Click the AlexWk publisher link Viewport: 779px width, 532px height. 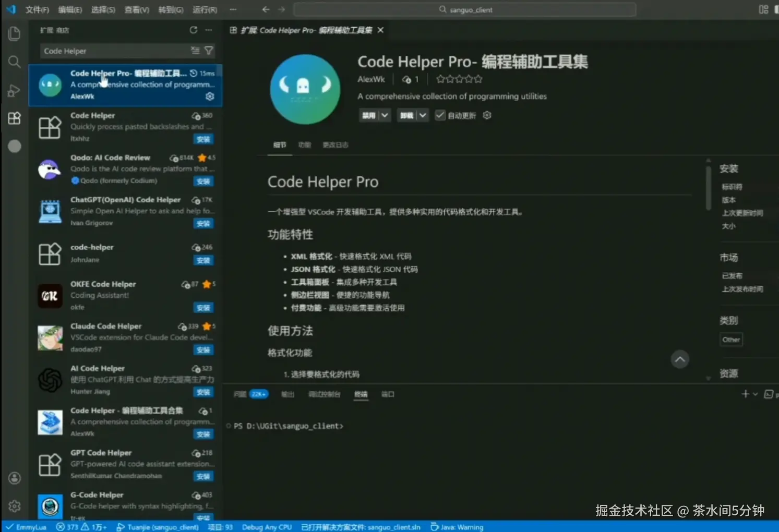(x=370, y=79)
